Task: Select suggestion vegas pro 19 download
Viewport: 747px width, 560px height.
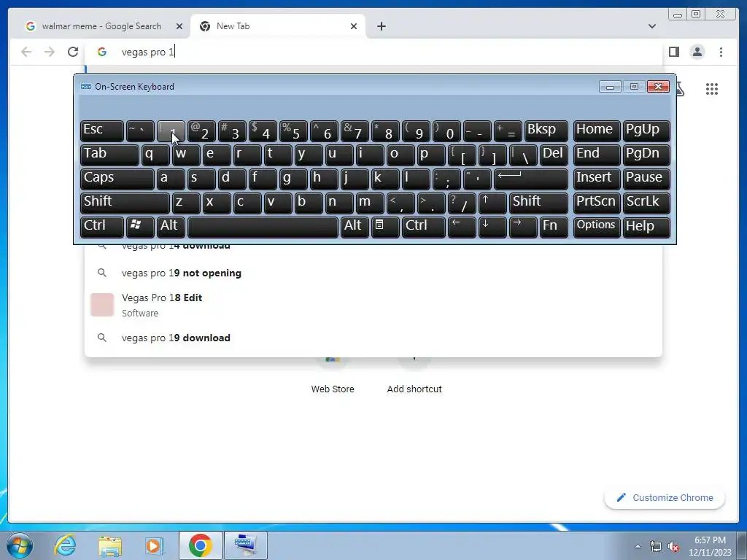Action: (x=374, y=338)
